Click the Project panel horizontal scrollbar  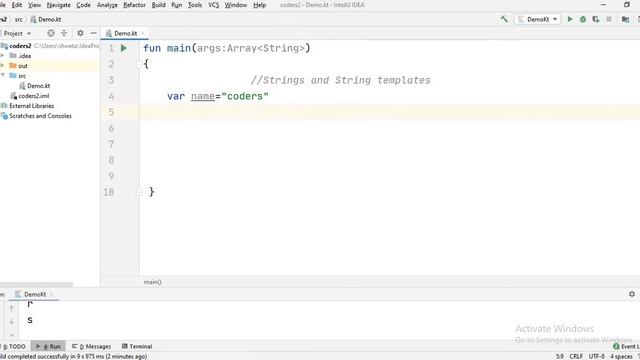pyautogui.click(x=36, y=284)
